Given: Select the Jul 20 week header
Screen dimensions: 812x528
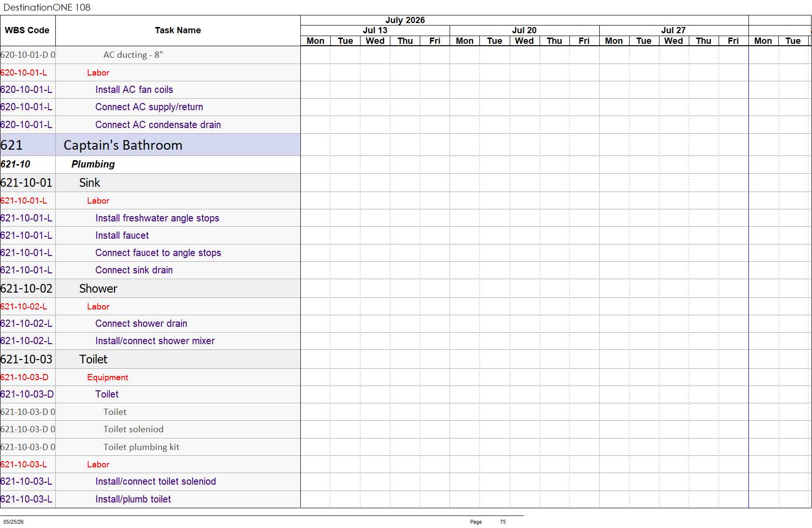Looking at the screenshot, I should pyautogui.click(x=524, y=30).
